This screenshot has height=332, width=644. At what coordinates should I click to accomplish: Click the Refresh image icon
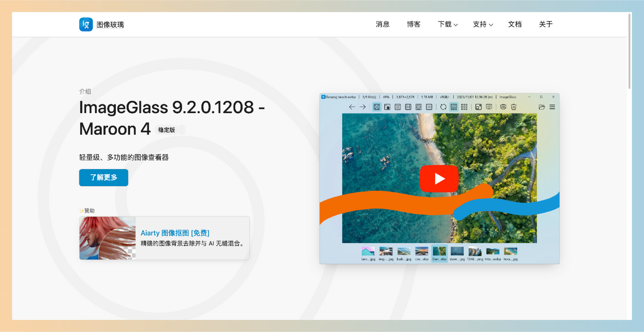[x=443, y=107]
